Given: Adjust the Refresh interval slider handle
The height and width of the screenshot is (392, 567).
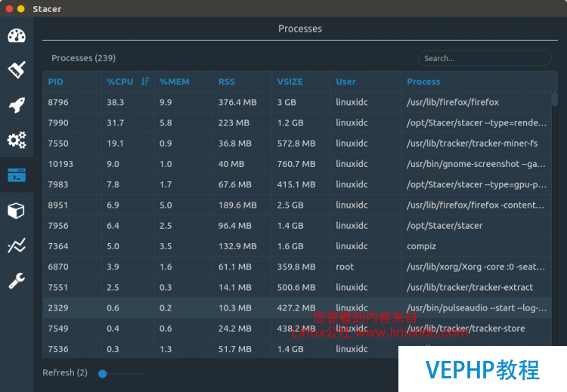Looking at the screenshot, I should [102, 374].
